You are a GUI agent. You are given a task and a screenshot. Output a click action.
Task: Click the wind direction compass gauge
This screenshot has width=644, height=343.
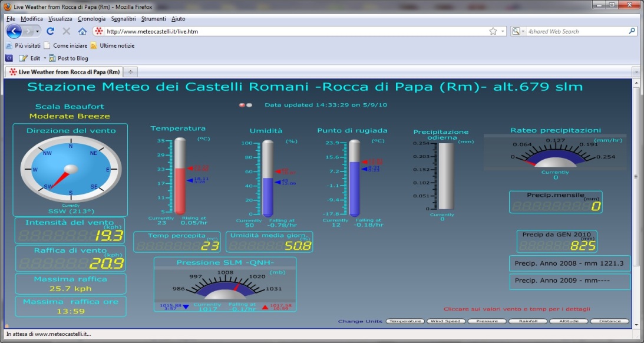click(x=70, y=170)
